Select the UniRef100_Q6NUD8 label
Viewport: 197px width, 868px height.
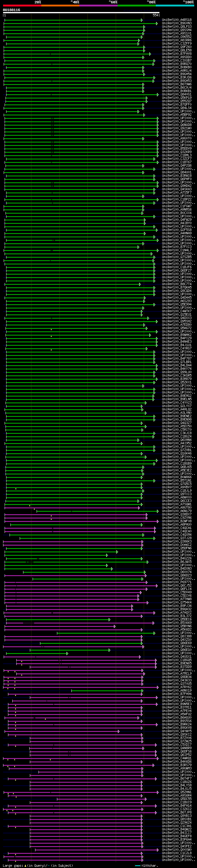pyautogui.click(x=177, y=125)
